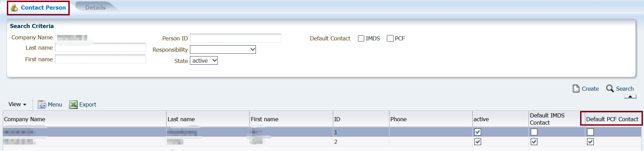
Task: Click the Create document icon
Action: (576, 89)
